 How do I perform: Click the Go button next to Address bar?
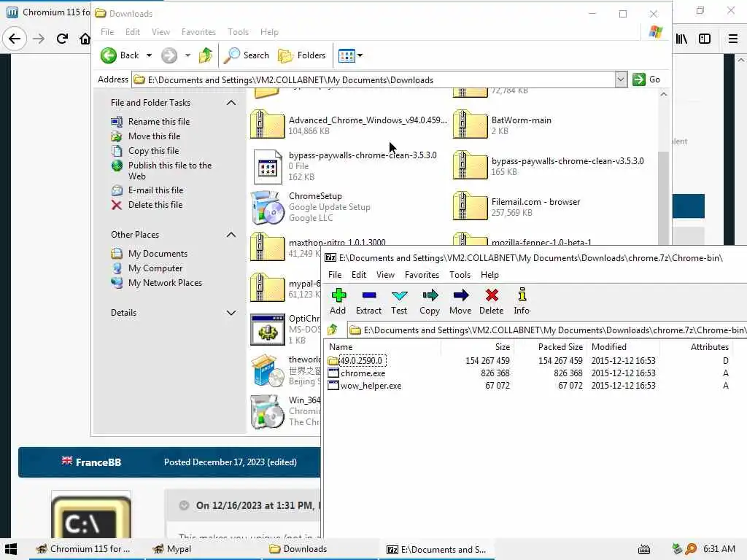point(646,79)
